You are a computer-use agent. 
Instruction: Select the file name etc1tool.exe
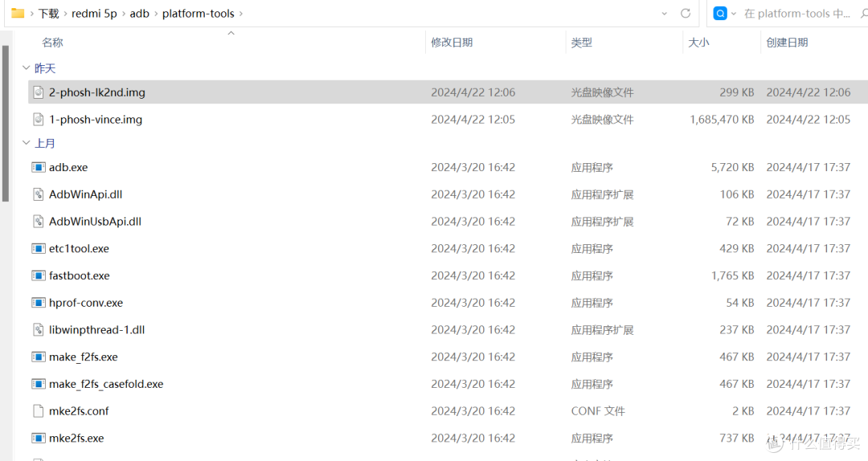[x=79, y=248]
